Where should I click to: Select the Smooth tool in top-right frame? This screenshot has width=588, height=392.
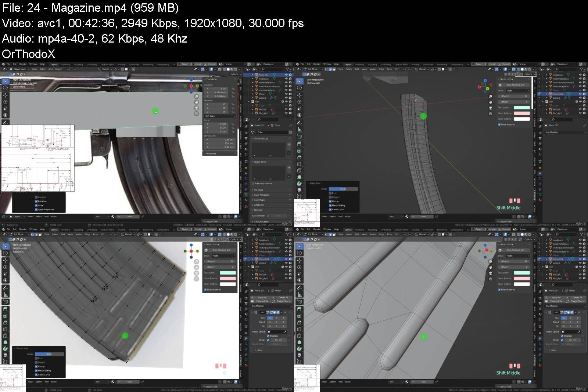300,190
